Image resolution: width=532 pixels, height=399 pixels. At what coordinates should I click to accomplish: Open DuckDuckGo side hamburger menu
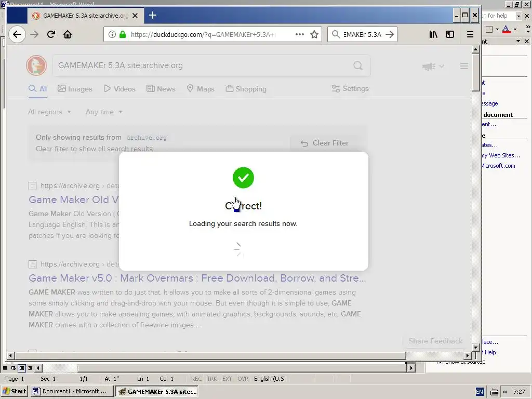464,66
